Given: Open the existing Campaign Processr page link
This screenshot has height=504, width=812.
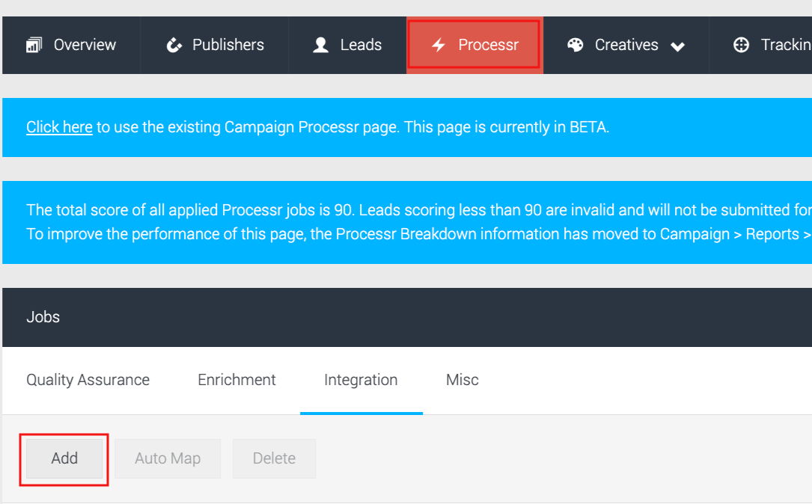Looking at the screenshot, I should coord(59,126).
